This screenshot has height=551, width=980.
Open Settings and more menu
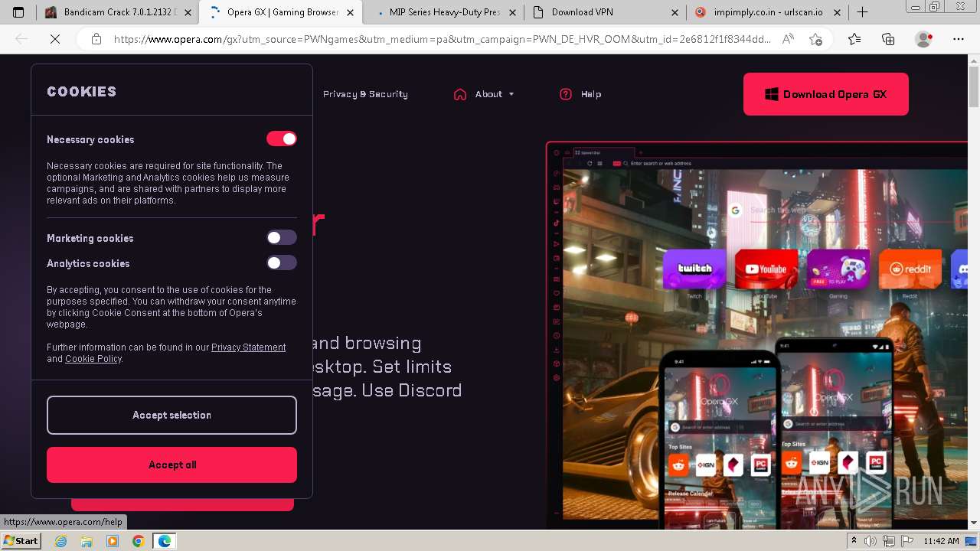point(958,39)
